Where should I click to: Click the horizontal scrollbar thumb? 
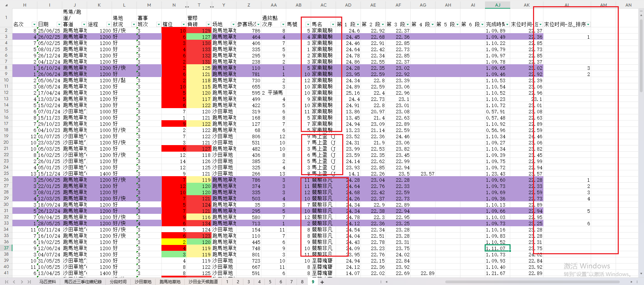coord(532,282)
